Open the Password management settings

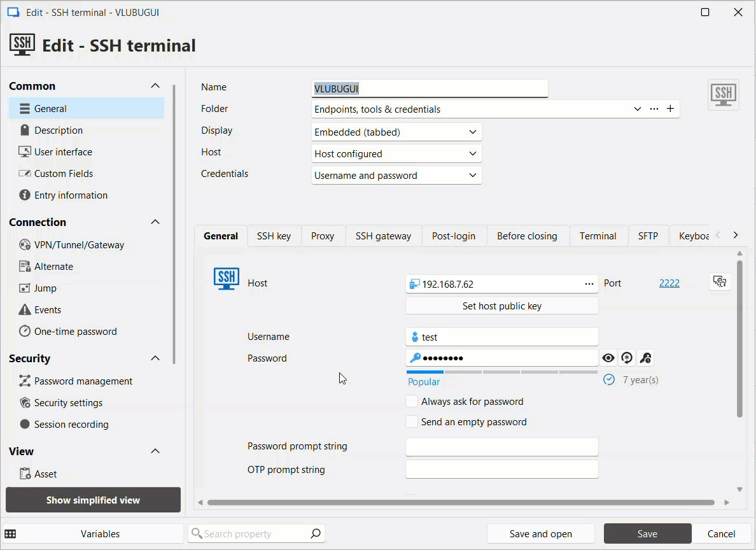point(83,381)
